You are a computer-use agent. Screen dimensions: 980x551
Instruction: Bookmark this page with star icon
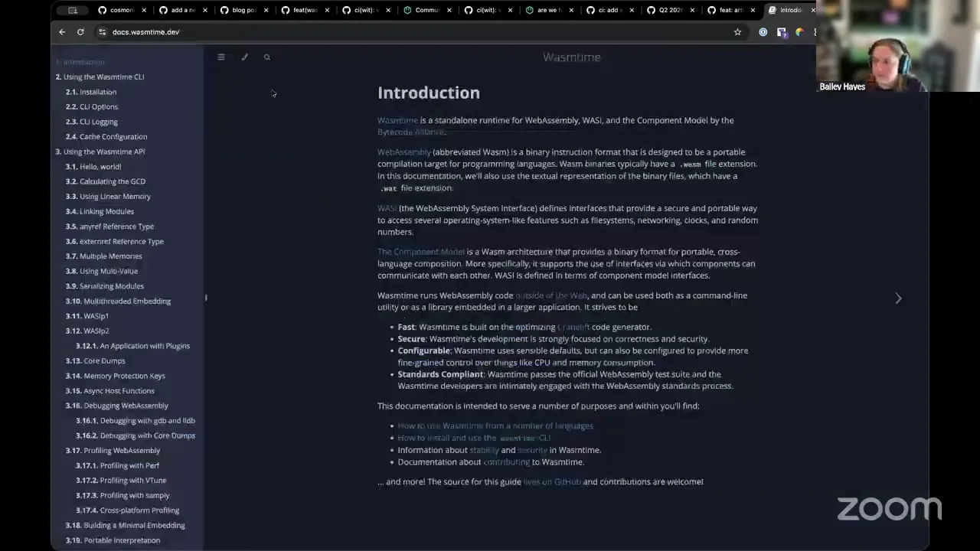tap(738, 32)
